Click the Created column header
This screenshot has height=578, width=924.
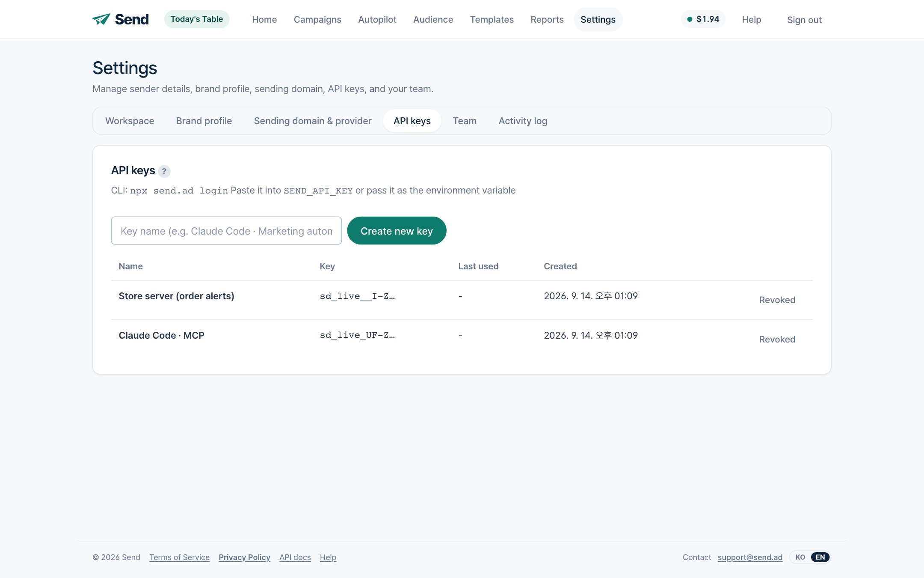point(560,266)
